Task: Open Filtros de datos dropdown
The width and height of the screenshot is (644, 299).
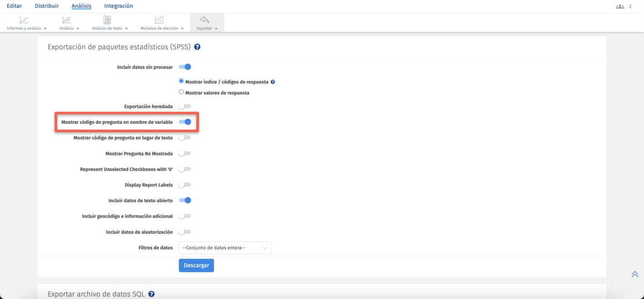Action: (x=225, y=248)
